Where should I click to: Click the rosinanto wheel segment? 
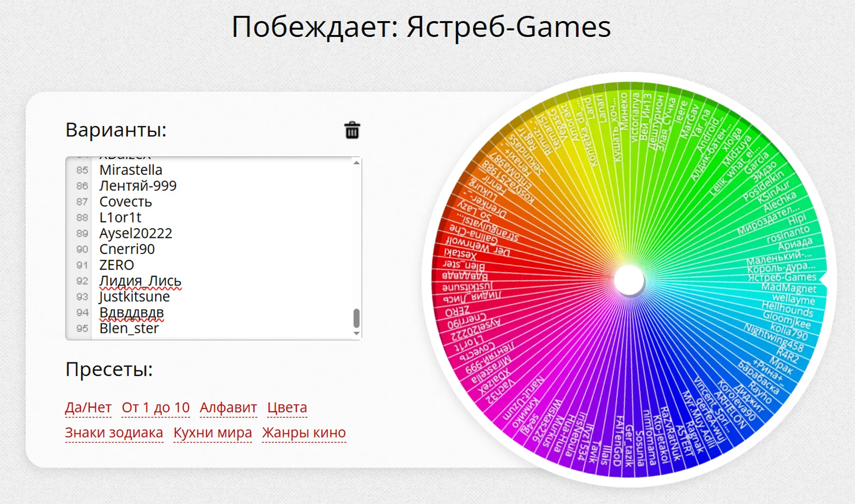787,234
